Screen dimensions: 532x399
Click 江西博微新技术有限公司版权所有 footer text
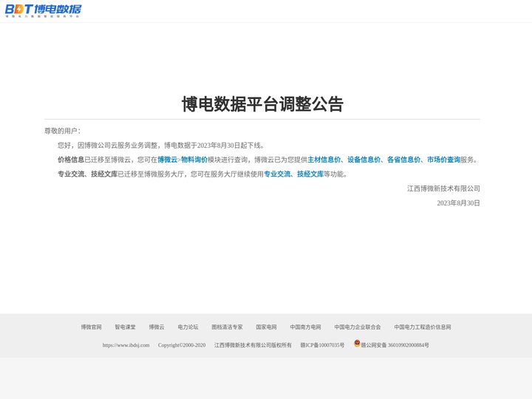point(253,345)
